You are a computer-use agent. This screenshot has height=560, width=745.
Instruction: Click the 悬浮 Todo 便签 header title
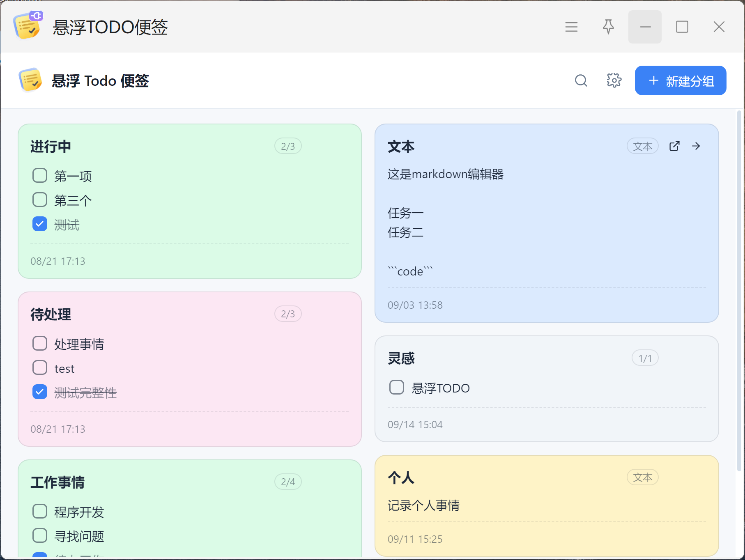[x=100, y=81]
